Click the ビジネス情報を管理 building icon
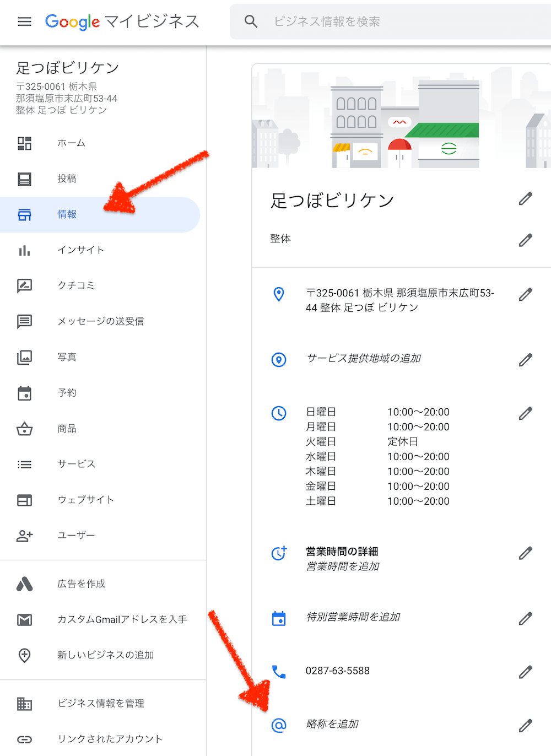 tap(24, 704)
